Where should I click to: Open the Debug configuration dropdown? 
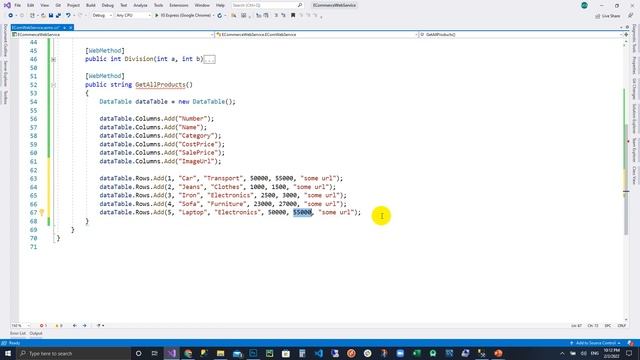[x=102, y=16]
